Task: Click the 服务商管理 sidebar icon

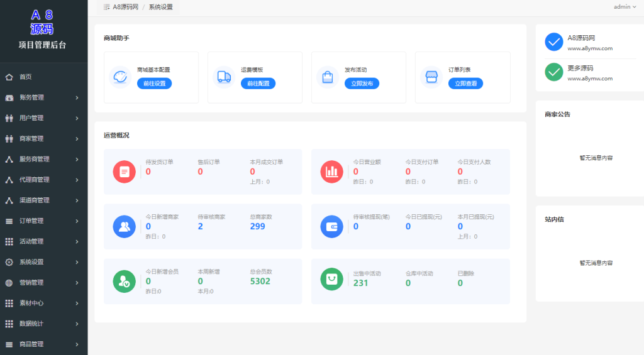Action: coord(9,159)
